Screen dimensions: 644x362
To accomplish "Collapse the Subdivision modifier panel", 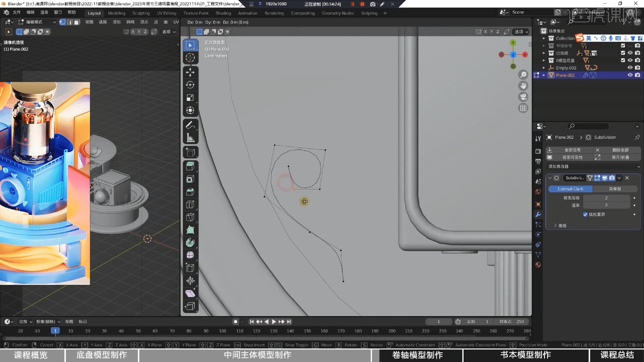I will pos(550,178).
